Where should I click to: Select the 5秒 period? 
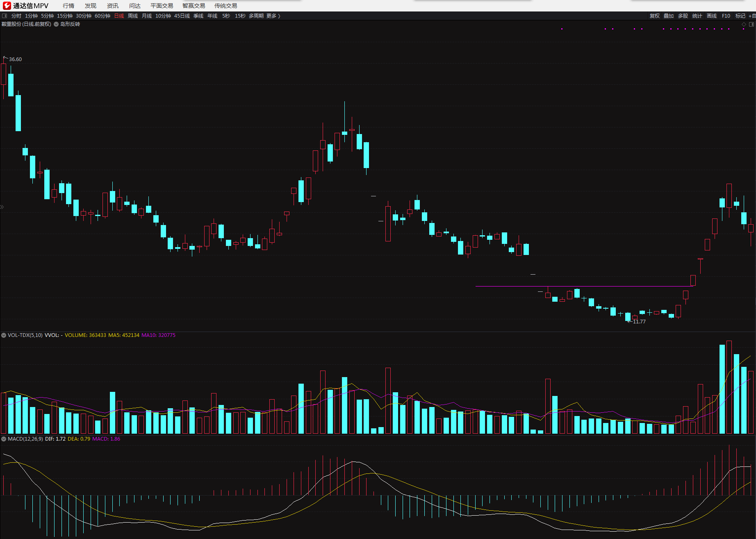(x=226, y=16)
